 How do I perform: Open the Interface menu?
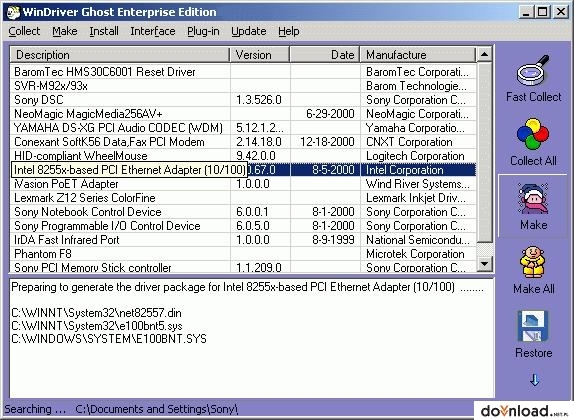click(x=153, y=31)
